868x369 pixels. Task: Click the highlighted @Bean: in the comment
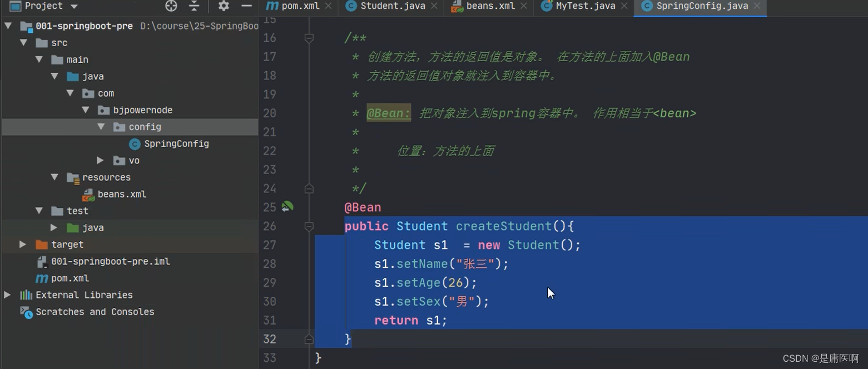(389, 113)
